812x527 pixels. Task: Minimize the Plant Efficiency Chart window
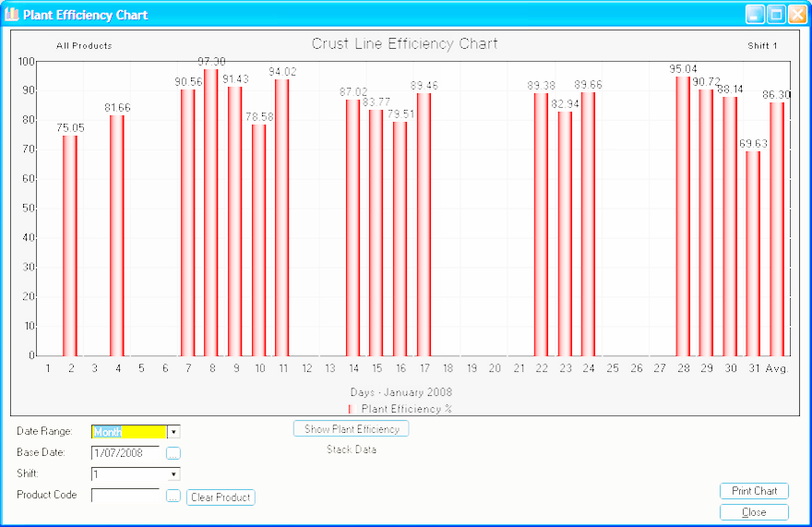pos(755,15)
